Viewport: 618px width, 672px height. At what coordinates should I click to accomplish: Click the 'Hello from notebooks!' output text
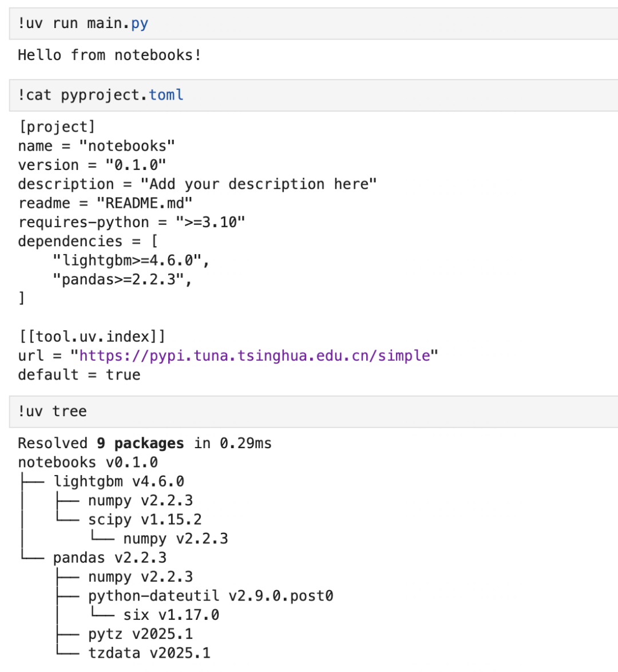click(109, 55)
